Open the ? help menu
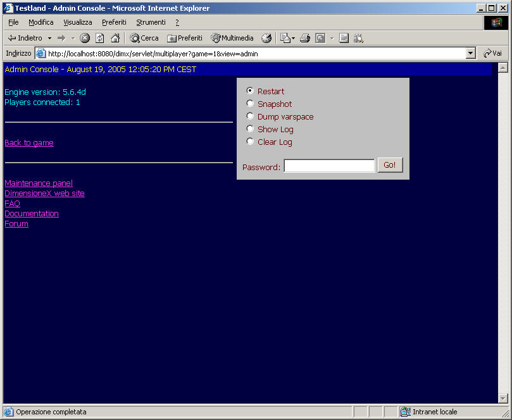 point(177,22)
